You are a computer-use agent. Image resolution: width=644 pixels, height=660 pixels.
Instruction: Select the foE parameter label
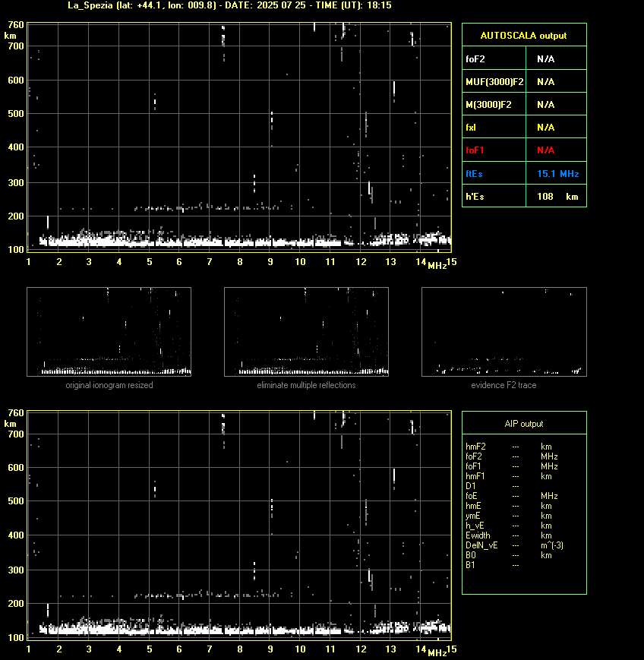tap(472, 496)
